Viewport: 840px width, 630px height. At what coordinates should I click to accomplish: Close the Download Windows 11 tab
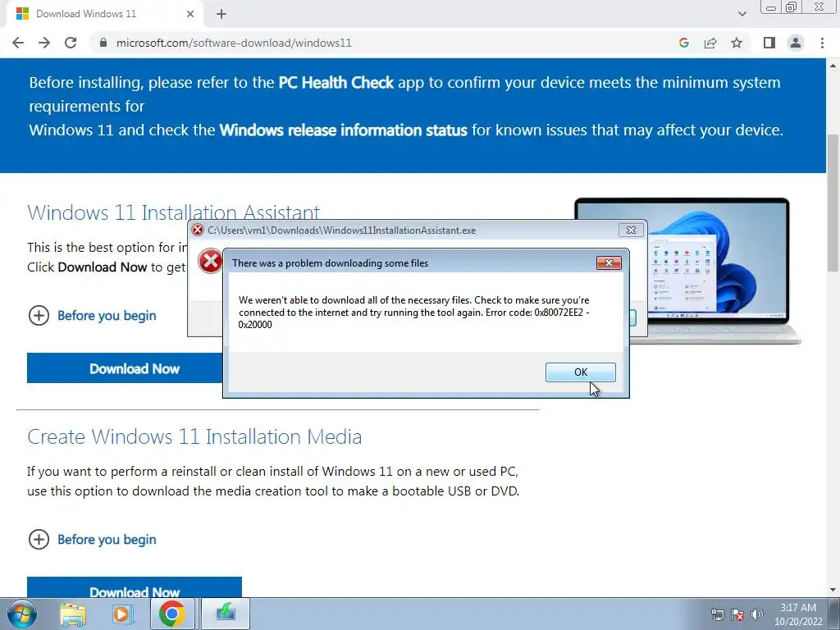[x=190, y=15]
